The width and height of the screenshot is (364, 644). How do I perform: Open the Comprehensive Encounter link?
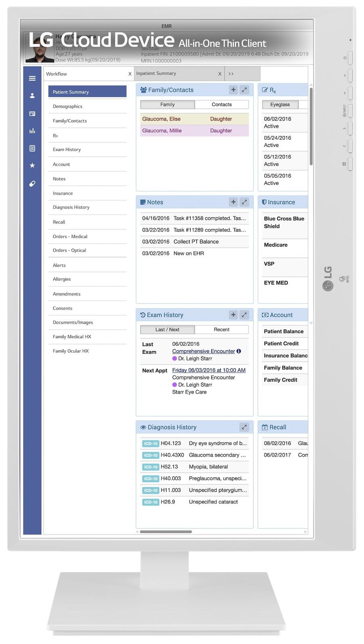click(203, 351)
